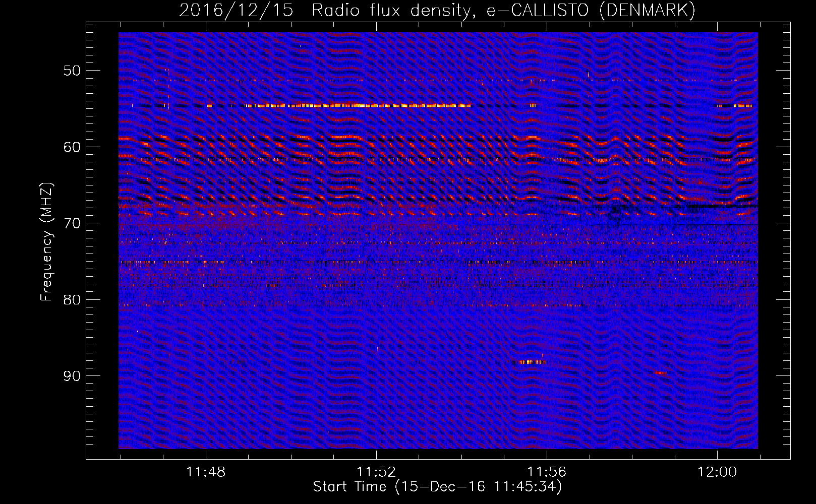Click the "Start Time (15-Dec-16 11:45:34)" x-axis label
816x504 pixels.
point(437,487)
